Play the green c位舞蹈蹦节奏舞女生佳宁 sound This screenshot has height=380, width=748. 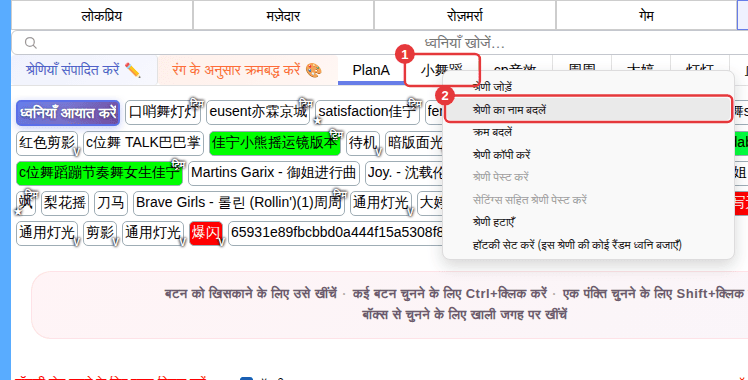(99, 174)
